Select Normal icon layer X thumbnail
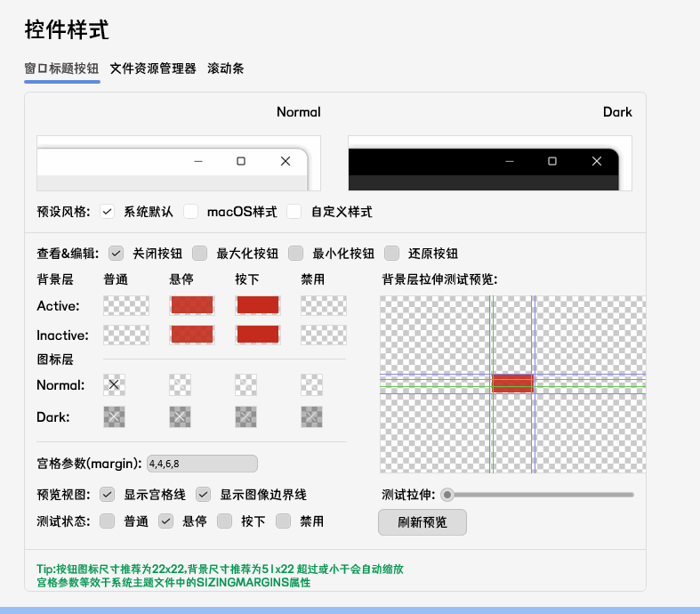700x614 pixels. (114, 384)
